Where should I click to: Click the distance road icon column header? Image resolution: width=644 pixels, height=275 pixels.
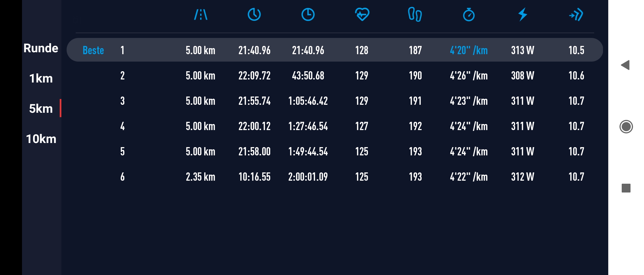point(201,15)
